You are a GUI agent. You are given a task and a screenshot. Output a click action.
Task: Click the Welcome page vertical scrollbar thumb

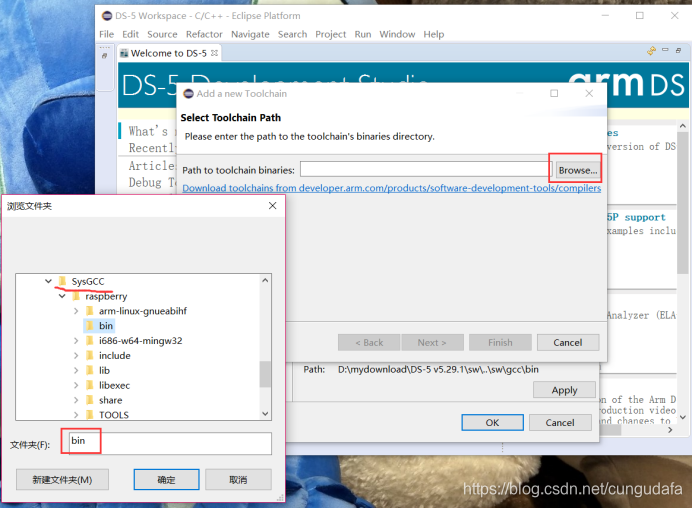tap(682, 201)
